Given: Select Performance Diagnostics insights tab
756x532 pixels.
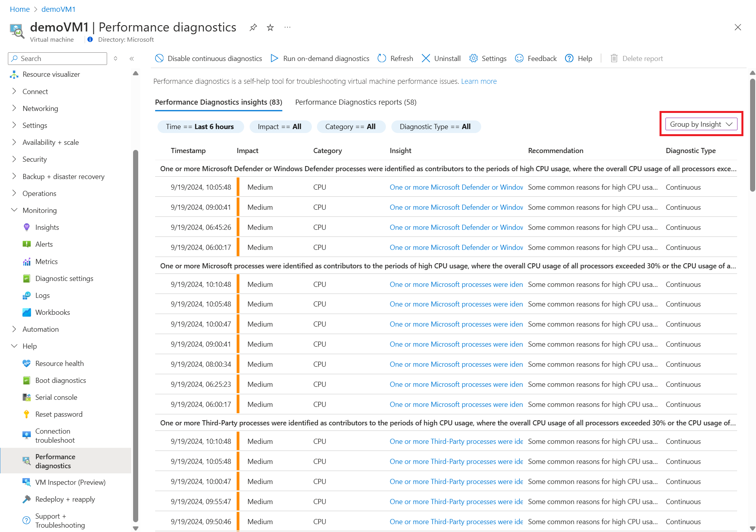Looking at the screenshot, I should coord(219,102).
